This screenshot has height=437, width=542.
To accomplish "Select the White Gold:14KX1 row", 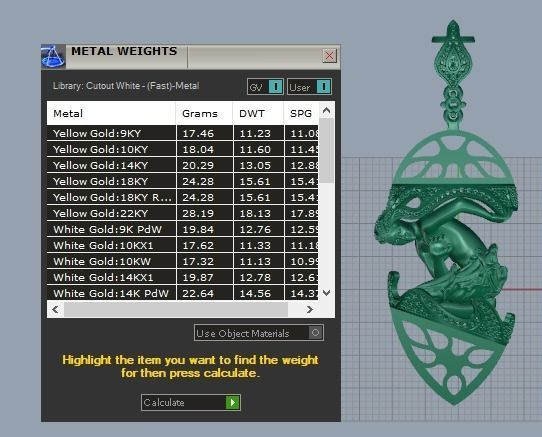I will pos(183,277).
